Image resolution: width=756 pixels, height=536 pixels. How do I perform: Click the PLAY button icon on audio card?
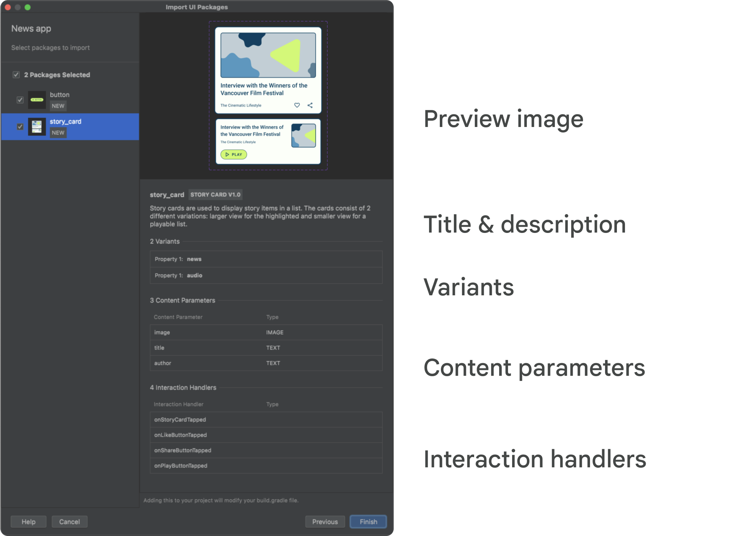coord(233,154)
